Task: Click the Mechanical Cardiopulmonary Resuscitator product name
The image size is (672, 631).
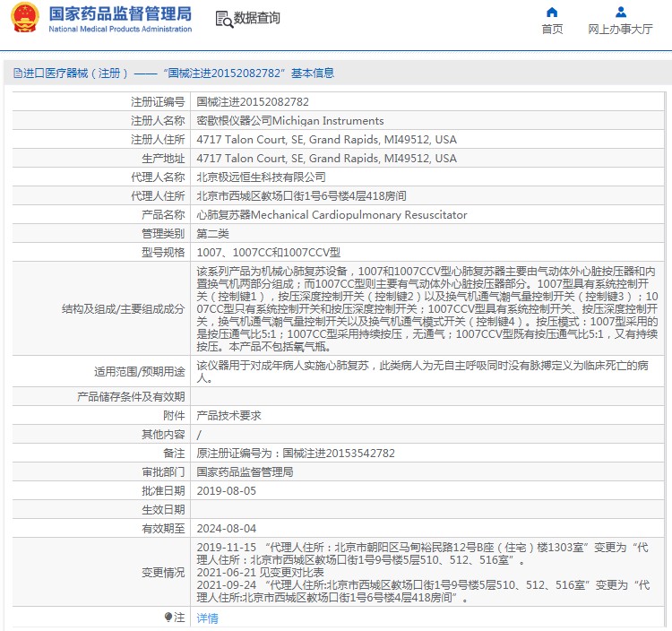Action: click(x=332, y=216)
